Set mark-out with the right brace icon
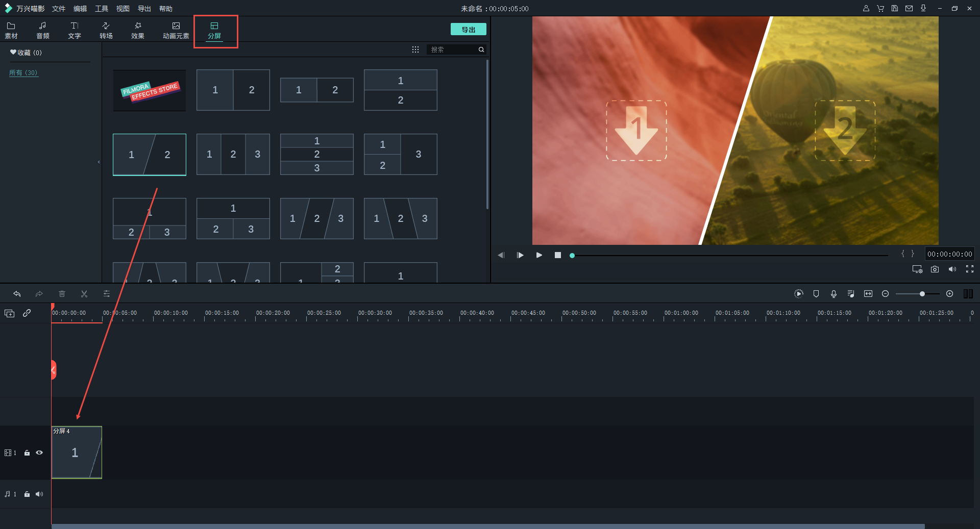This screenshot has width=980, height=529. pos(913,254)
